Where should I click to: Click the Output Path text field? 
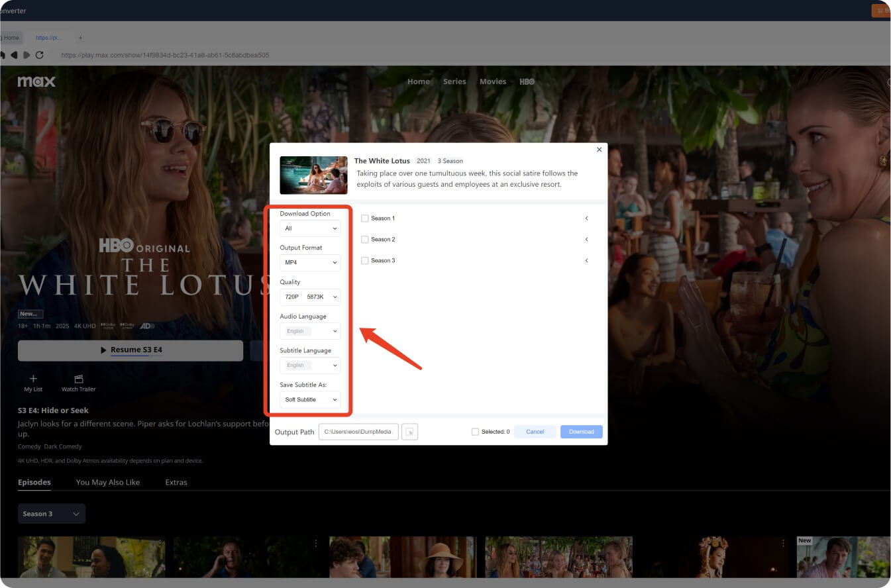tap(358, 432)
